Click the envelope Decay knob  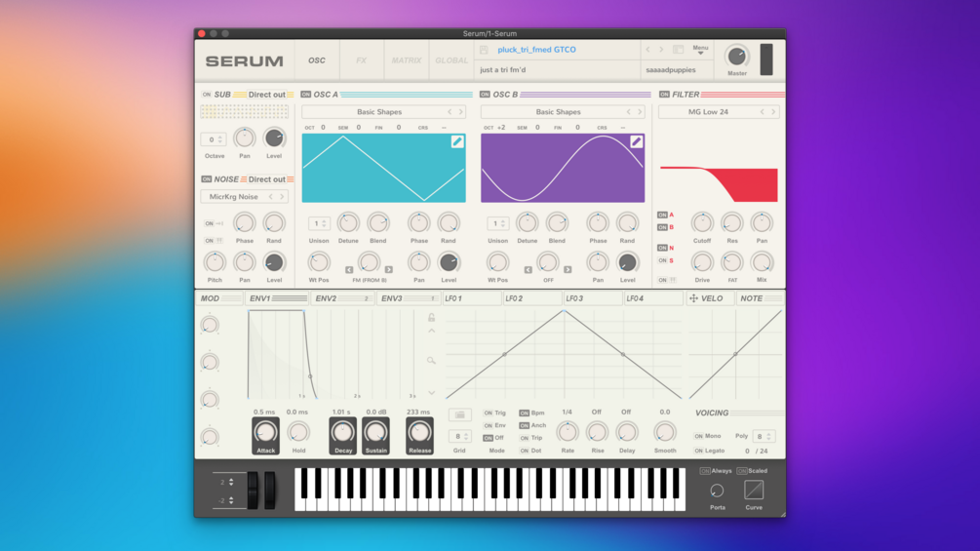[342, 432]
